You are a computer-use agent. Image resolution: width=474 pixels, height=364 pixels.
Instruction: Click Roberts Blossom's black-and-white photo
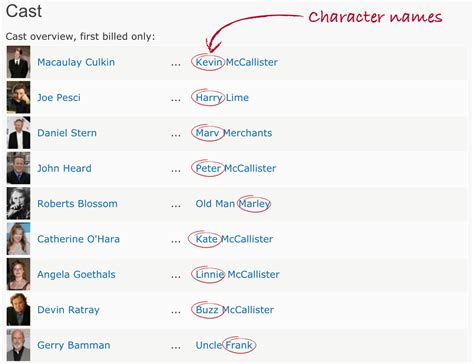(18, 203)
